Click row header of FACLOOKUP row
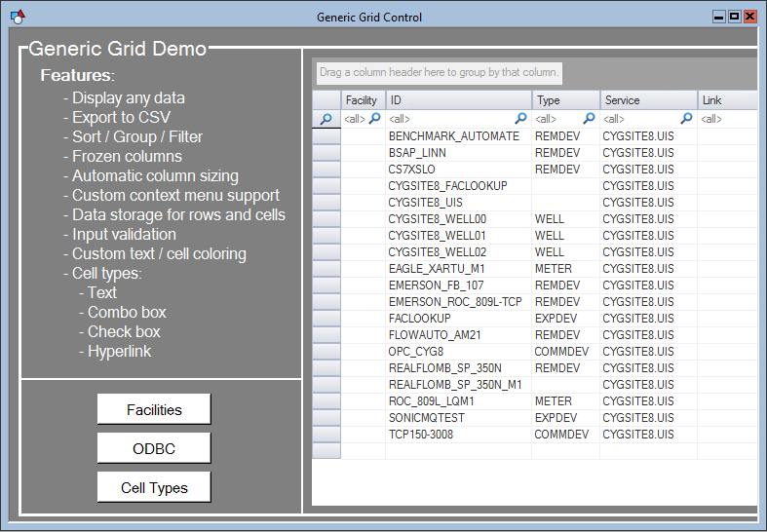 pos(326,319)
